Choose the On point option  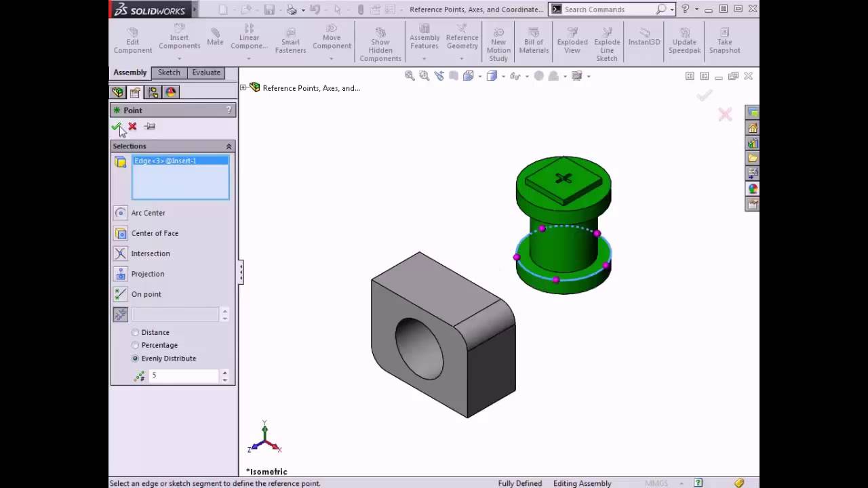tap(120, 294)
